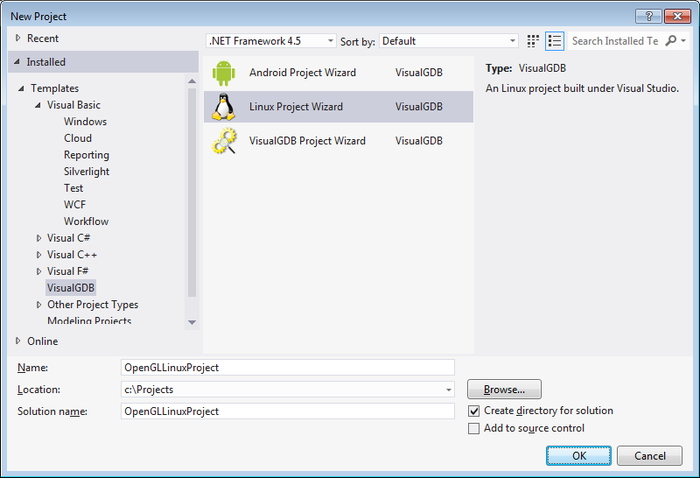The width and height of the screenshot is (700, 478).
Task: Select Windows under Visual Basic
Action: click(85, 122)
